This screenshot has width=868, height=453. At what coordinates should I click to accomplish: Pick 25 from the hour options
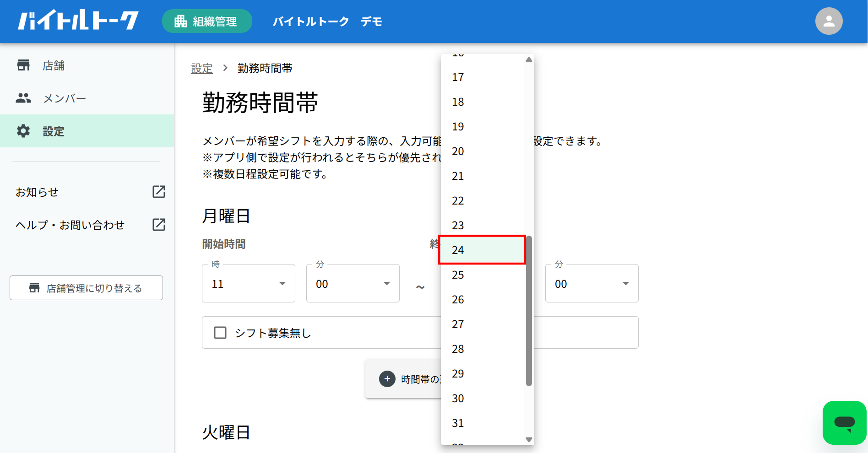tap(483, 275)
